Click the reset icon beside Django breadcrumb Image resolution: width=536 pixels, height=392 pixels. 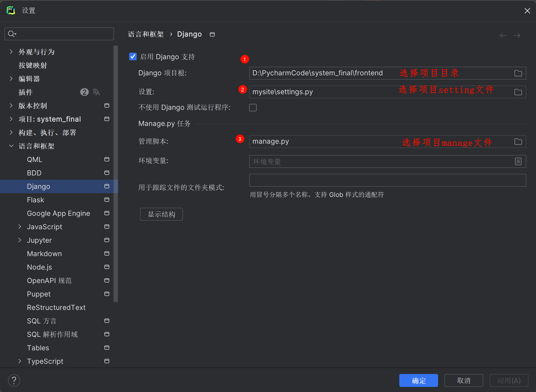pos(212,34)
